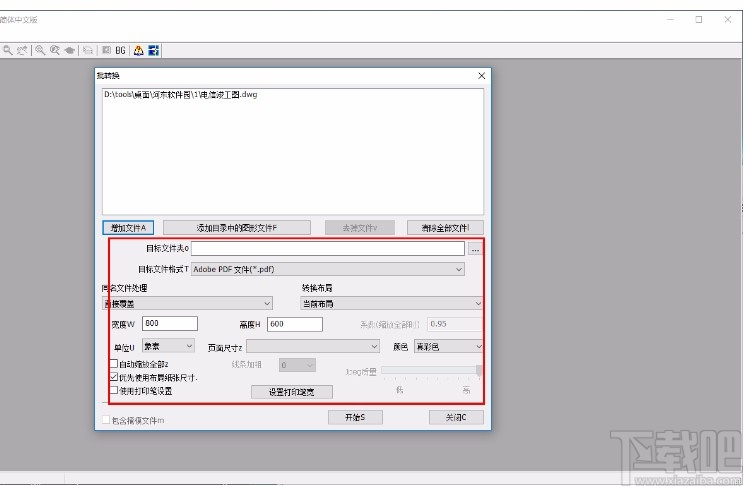Click the 关闭C close button
745x486 pixels.
point(456,417)
